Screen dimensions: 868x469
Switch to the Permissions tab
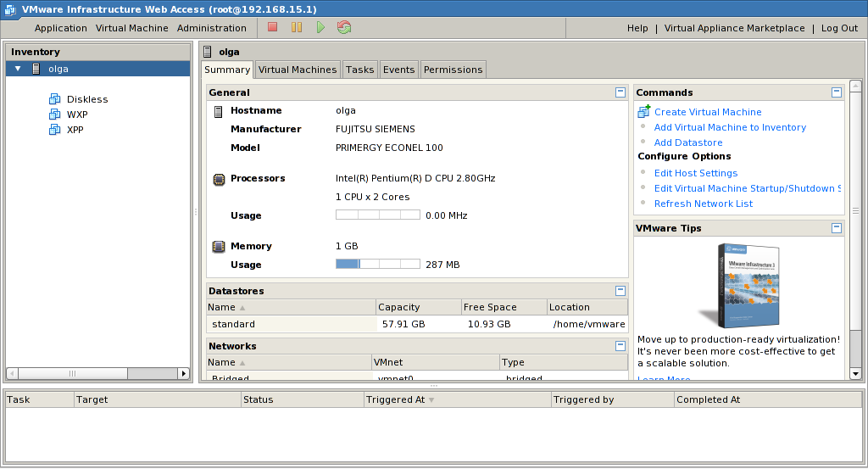coord(453,70)
